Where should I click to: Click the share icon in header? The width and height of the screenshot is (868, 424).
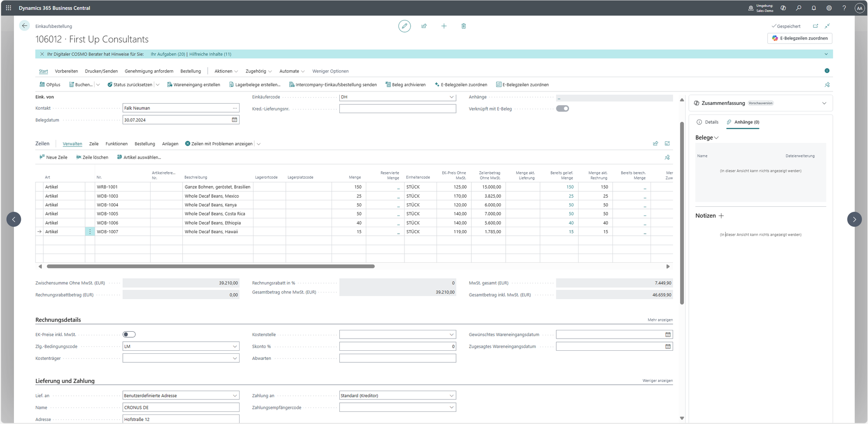[424, 26]
